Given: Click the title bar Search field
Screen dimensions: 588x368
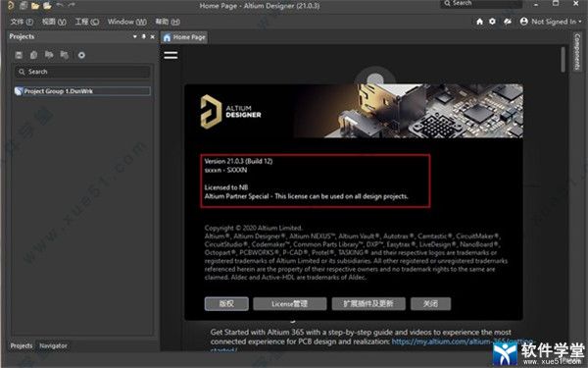Looking at the screenshot, I should (x=481, y=4).
